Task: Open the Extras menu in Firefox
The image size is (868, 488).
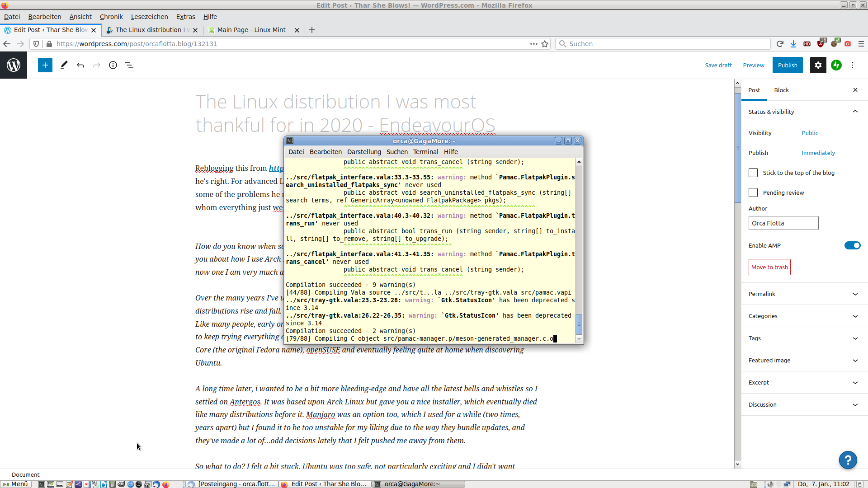Action: point(185,17)
